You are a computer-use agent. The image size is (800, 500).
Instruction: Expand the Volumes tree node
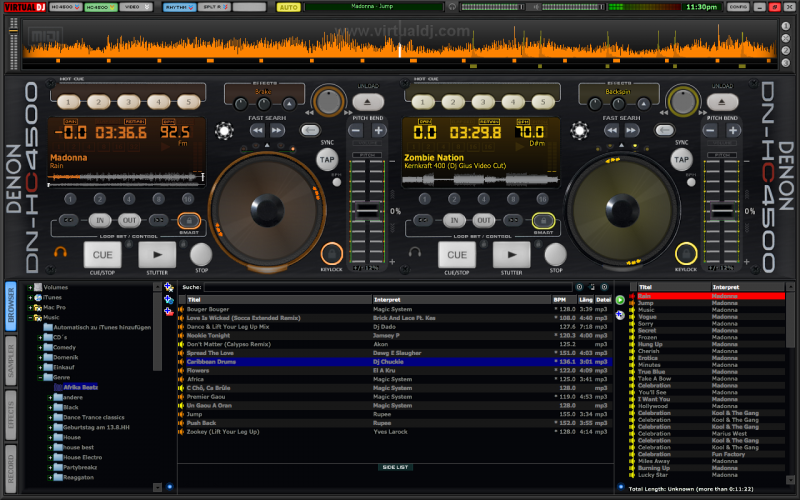click(x=30, y=288)
